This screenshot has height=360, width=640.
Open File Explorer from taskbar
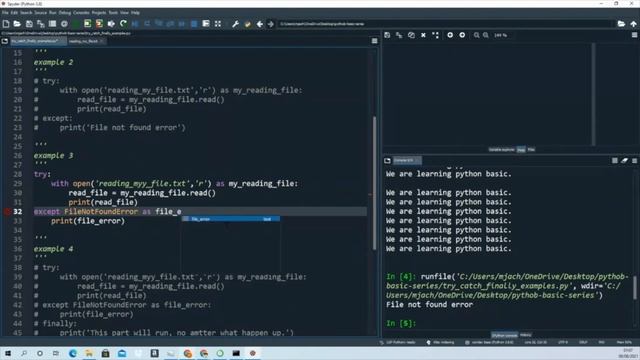tap(89, 353)
